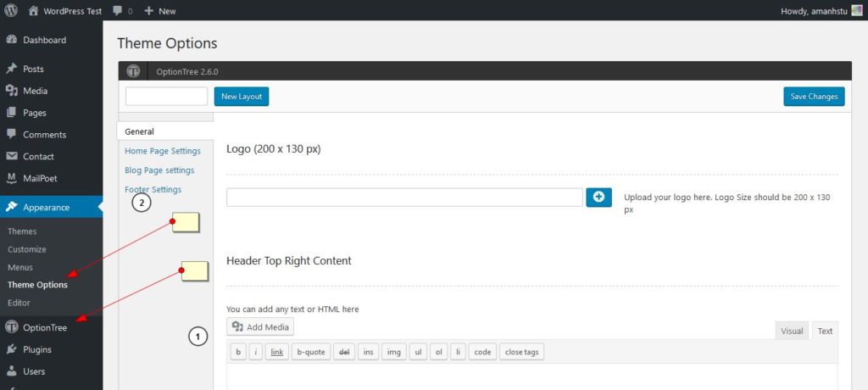This screenshot has height=390, width=868.
Task: Click the OptionTree logo in the header bar
Action: 133,71
